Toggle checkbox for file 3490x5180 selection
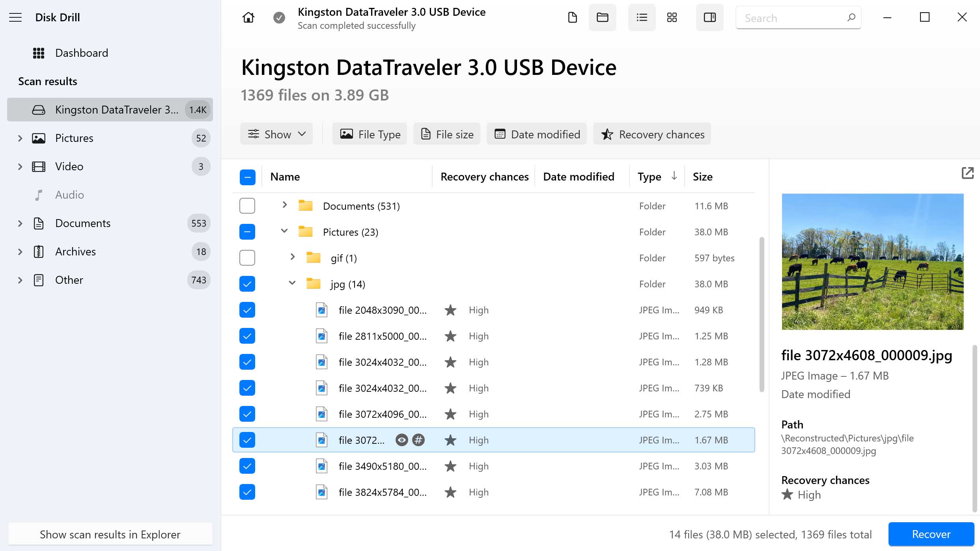Viewport: 980px width, 551px height. 247,465
